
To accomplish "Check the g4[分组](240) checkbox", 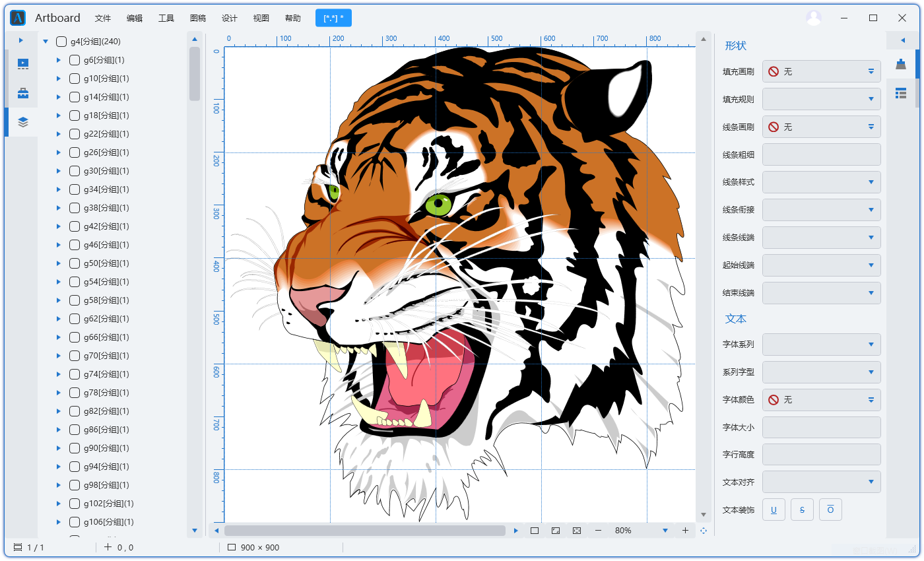I will 61,42.
